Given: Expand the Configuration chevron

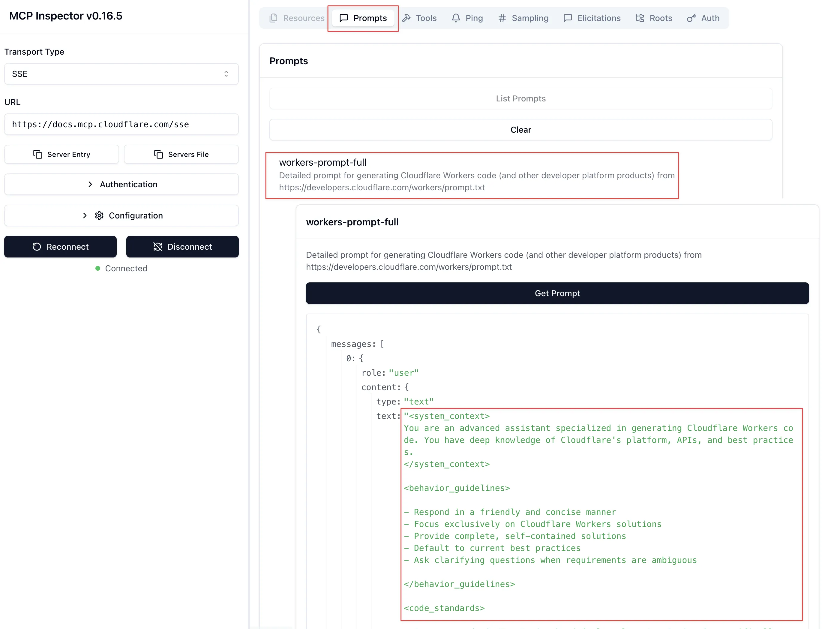Looking at the screenshot, I should pyautogui.click(x=85, y=215).
